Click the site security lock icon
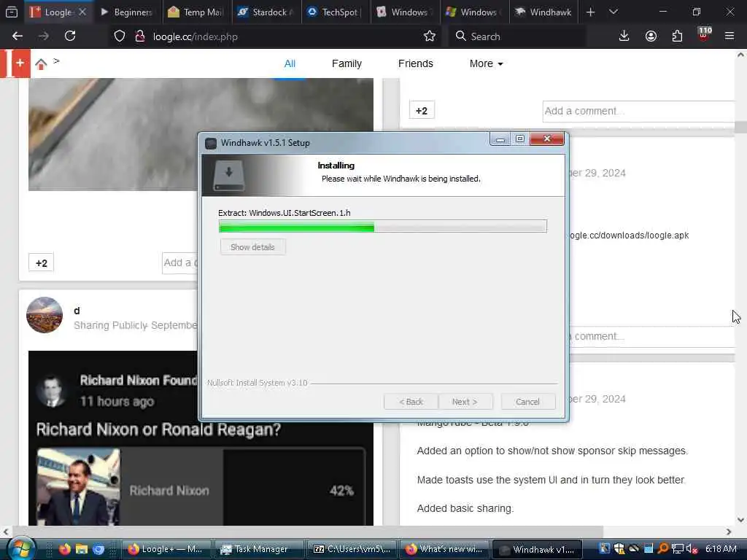The image size is (747, 560). [x=139, y=36]
